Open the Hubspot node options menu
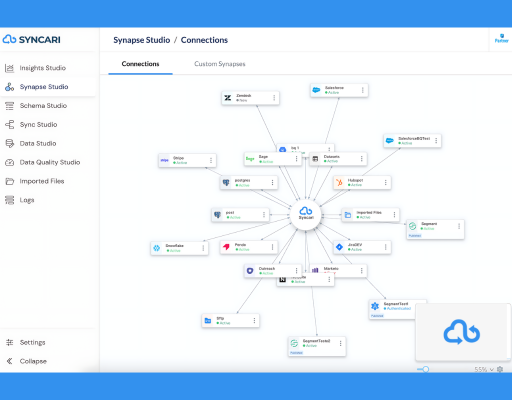Screen dimensions: 512x400 tap(386, 182)
